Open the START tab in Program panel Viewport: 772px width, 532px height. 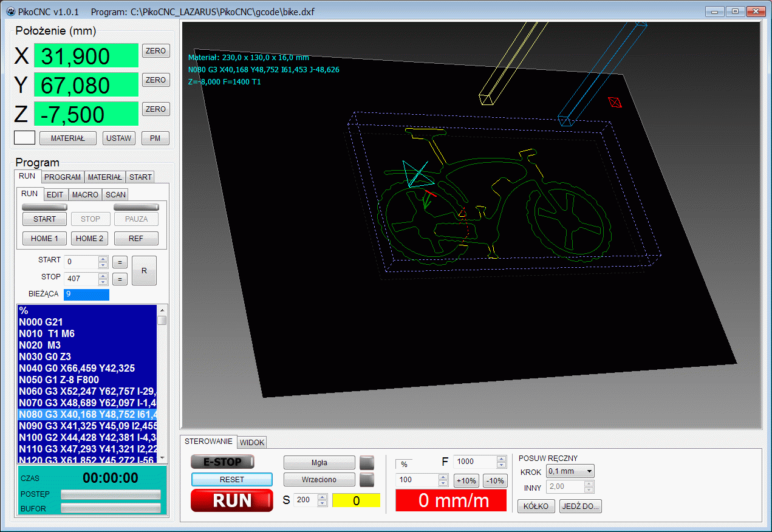click(x=140, y=177)
